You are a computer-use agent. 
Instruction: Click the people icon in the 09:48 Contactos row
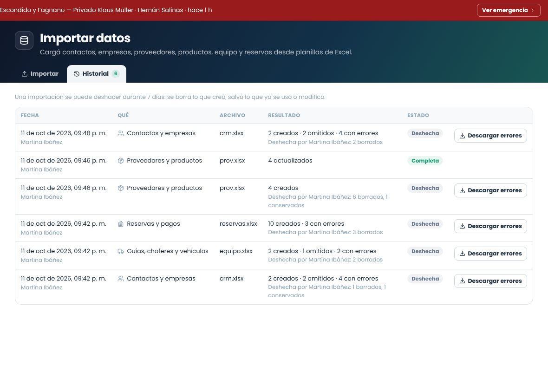coord(121,133)
